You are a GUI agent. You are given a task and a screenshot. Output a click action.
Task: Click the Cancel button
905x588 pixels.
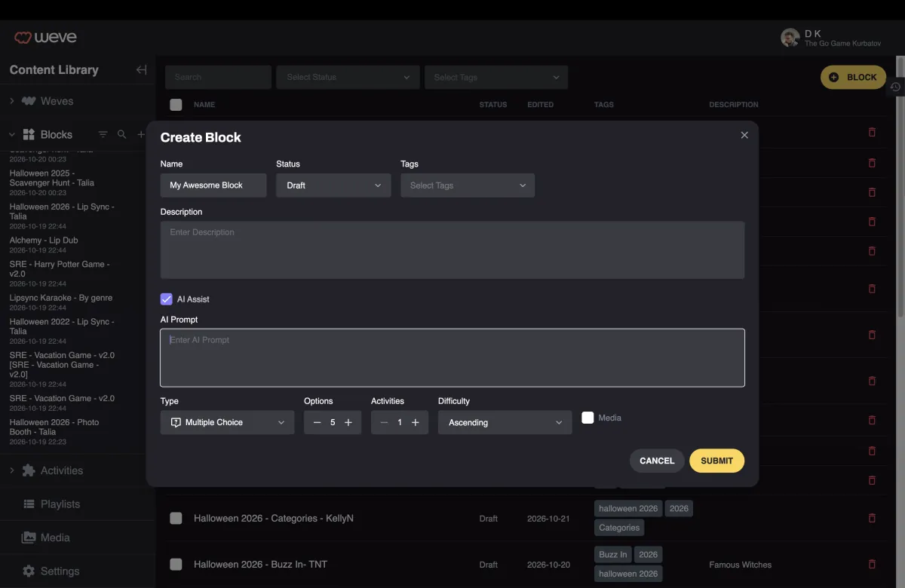tap(657, 461)
